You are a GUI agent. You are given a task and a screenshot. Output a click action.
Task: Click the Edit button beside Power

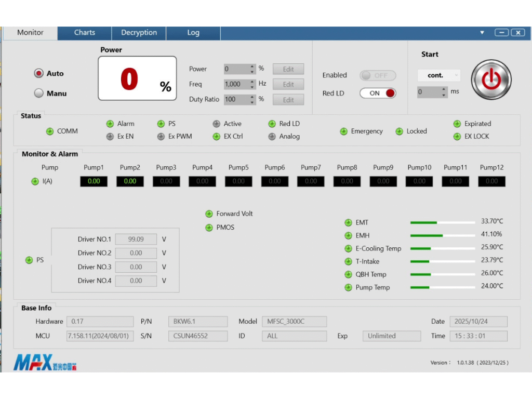point(288,69)
